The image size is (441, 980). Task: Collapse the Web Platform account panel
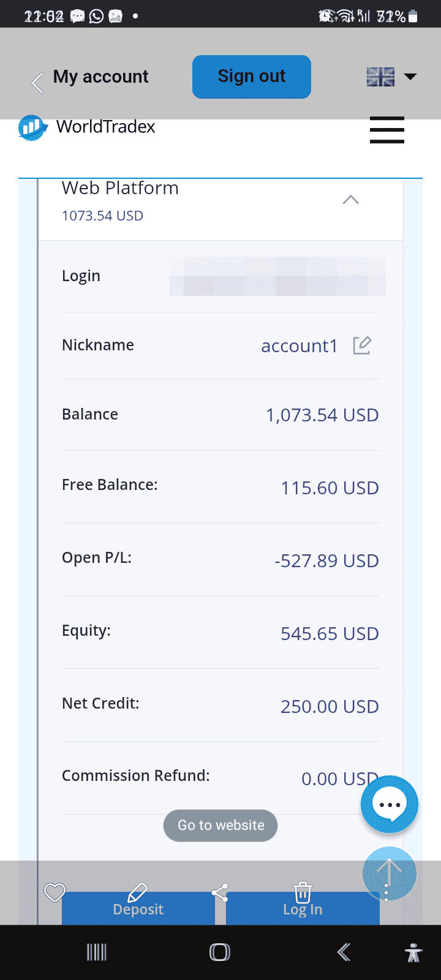coord(350,200)
